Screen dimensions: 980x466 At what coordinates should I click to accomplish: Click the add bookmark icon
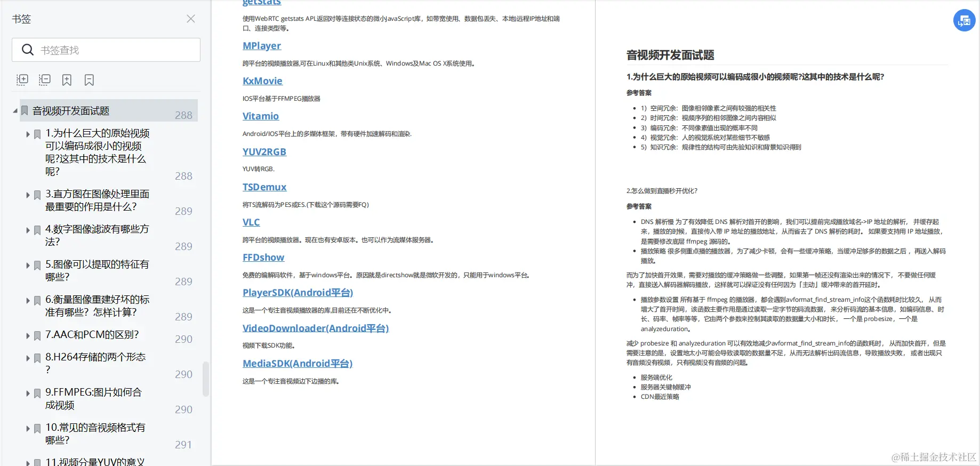tap(67, 80)
